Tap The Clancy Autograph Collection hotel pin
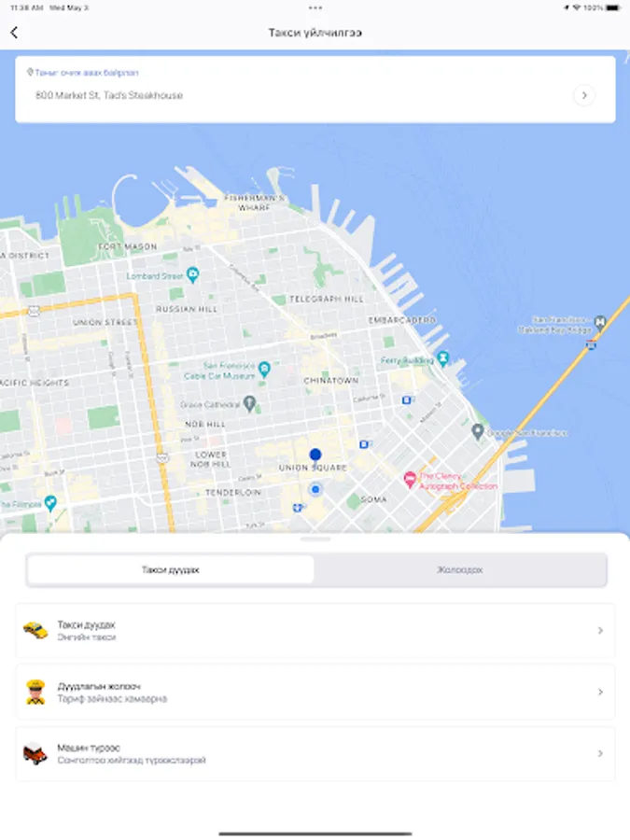 410,480
